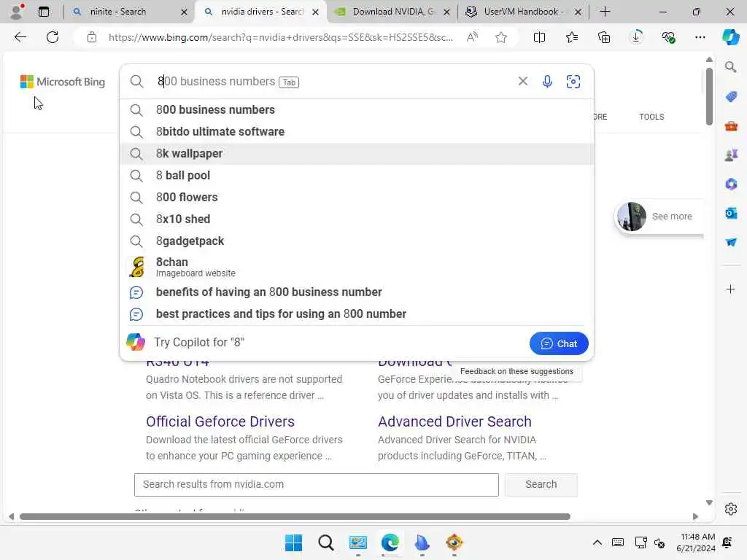
Task: Open the Downloads icon
Action: point(636,37)
